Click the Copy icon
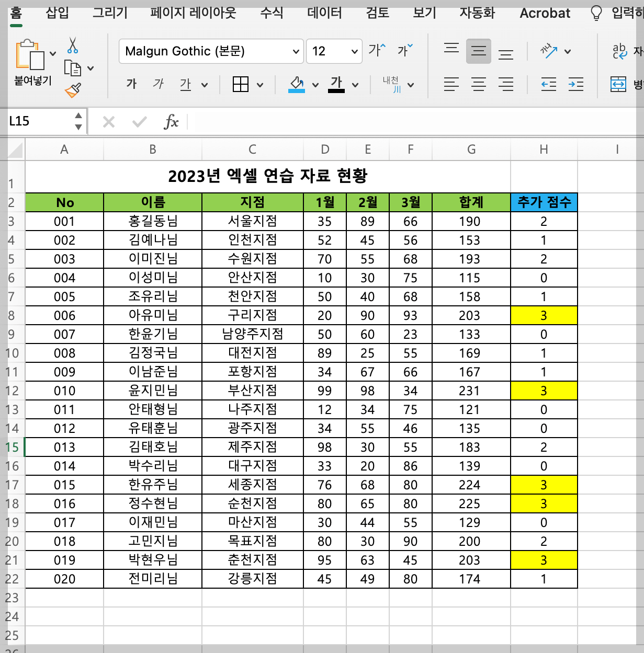The width and height of the screenshot is (644, 653). pos(73,67)
